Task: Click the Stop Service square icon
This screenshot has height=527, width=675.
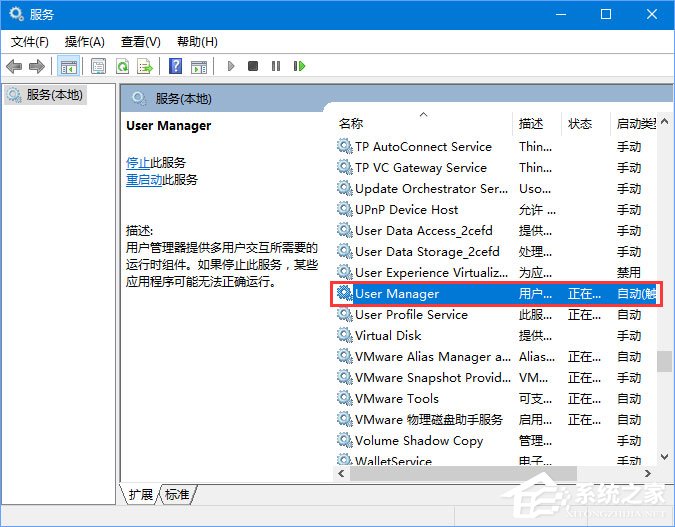Action: (x=253, y=66)
